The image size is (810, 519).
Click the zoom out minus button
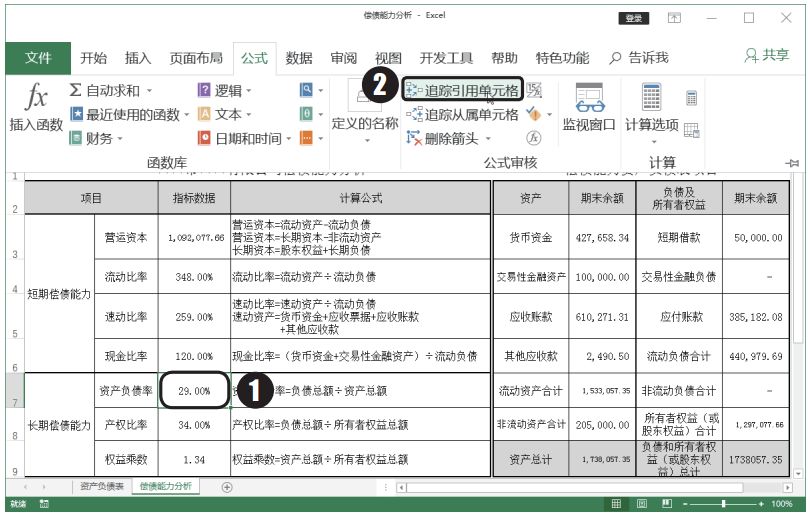(686, 504)
